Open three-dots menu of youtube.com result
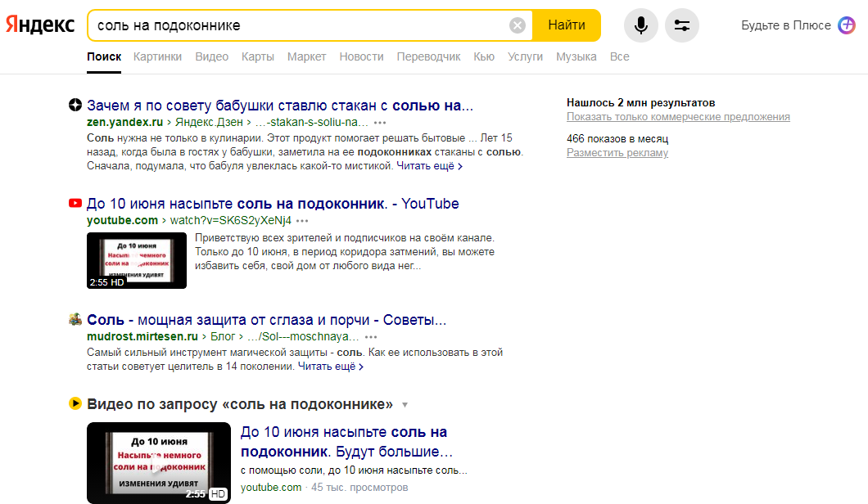This screenshot has width=868, height=504. pyautogui.click(x=302, y=221)
